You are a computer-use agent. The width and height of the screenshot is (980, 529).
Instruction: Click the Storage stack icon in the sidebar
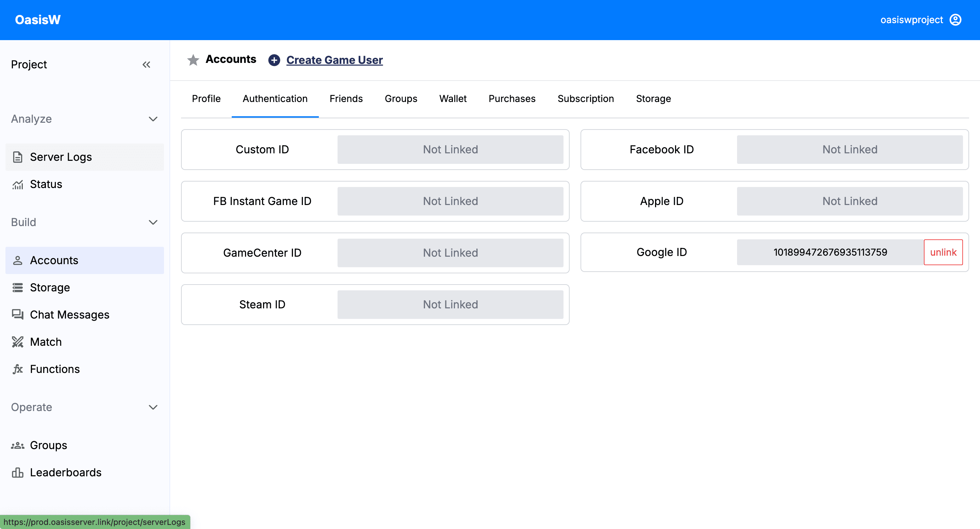pos(17,288)
